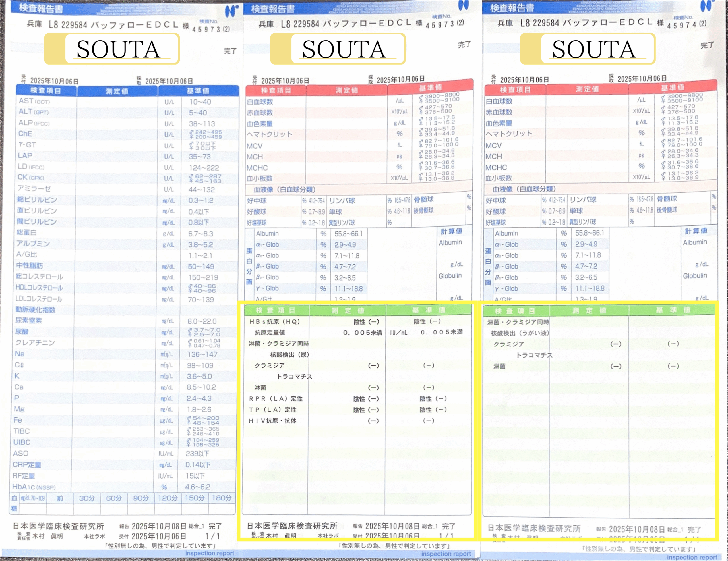Click the HbA1c (NGSP) row label

34,487
